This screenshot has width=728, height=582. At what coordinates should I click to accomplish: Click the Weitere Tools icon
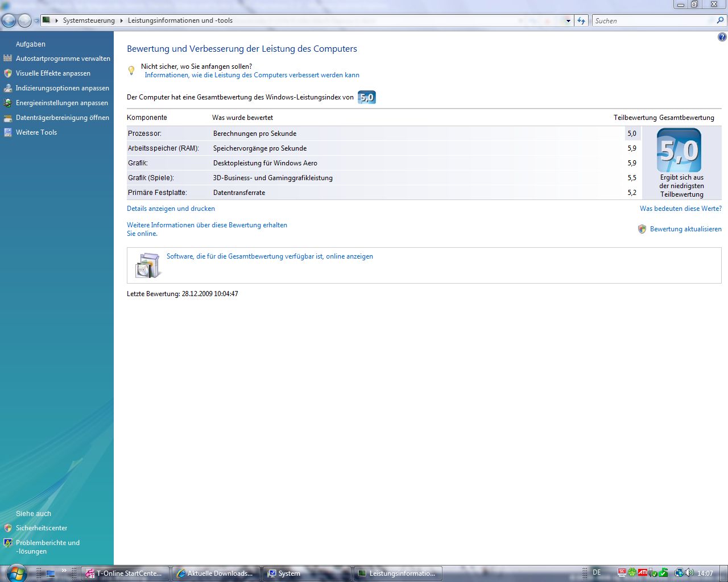pos(7,132)
